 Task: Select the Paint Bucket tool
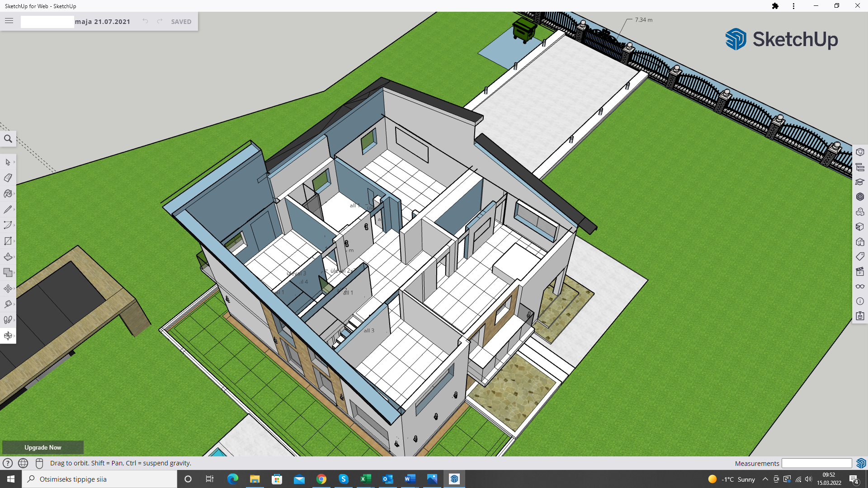click(x=8, y=194)
